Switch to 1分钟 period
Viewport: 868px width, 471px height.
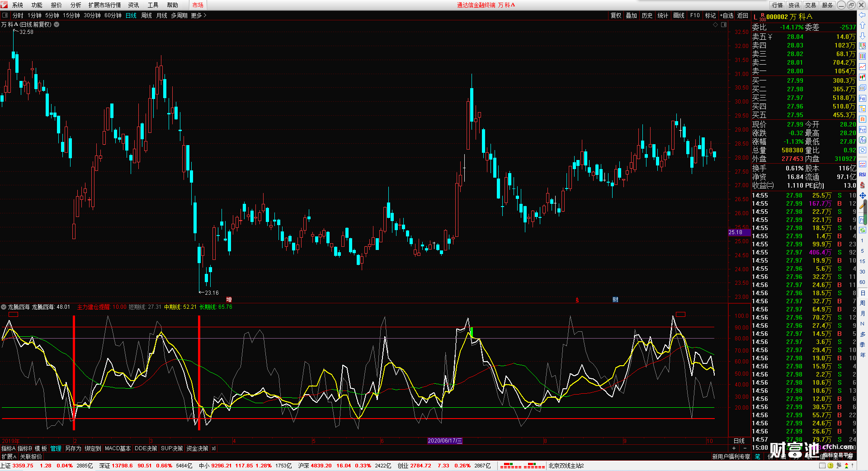(35, 15)
